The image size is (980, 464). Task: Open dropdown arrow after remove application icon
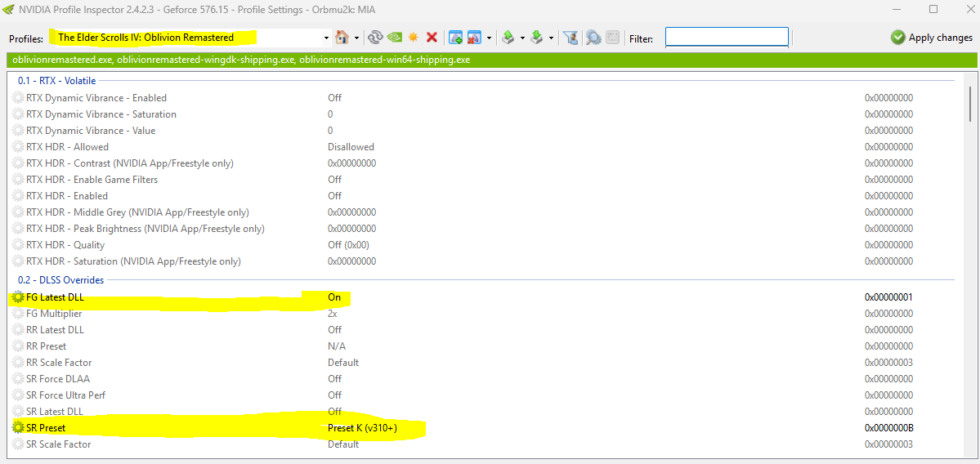[x=489, y=38]
